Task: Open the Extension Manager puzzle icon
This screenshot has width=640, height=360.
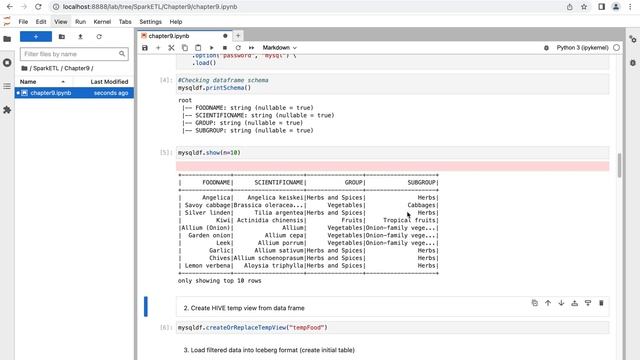Action: (x=7, y=110)
